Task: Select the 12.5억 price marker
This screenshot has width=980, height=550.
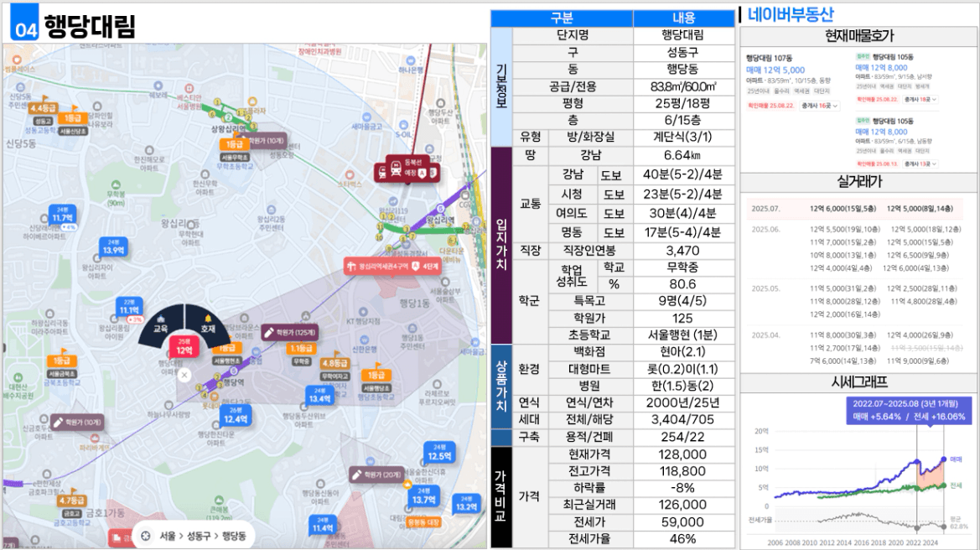Action: click(x=439, y=453)
